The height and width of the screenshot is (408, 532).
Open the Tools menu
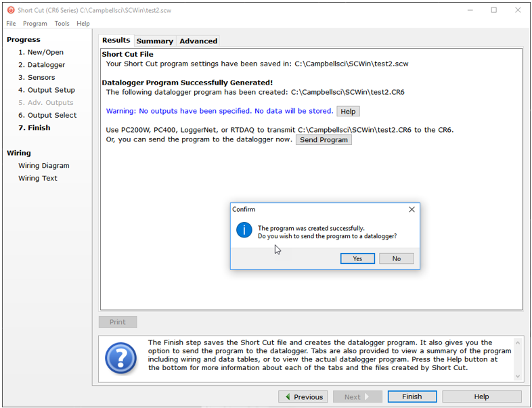pyautogui.click(x=62, y=24)
